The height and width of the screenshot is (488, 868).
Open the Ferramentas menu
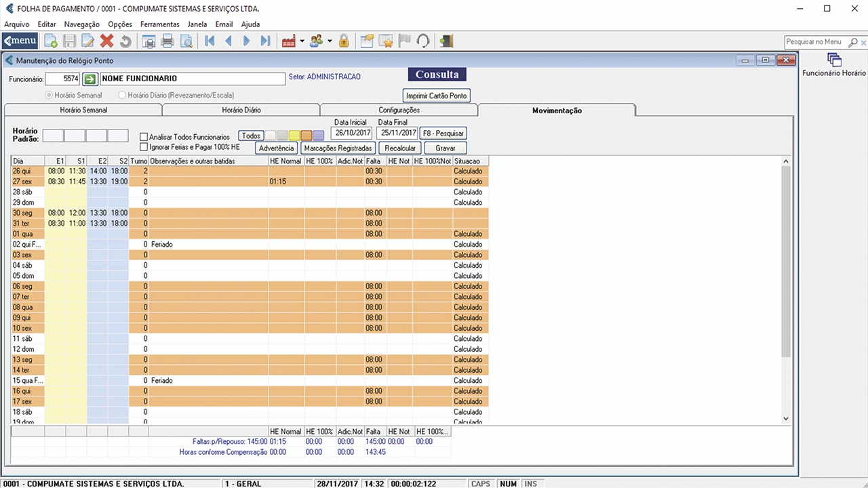(x=159, y=24)
